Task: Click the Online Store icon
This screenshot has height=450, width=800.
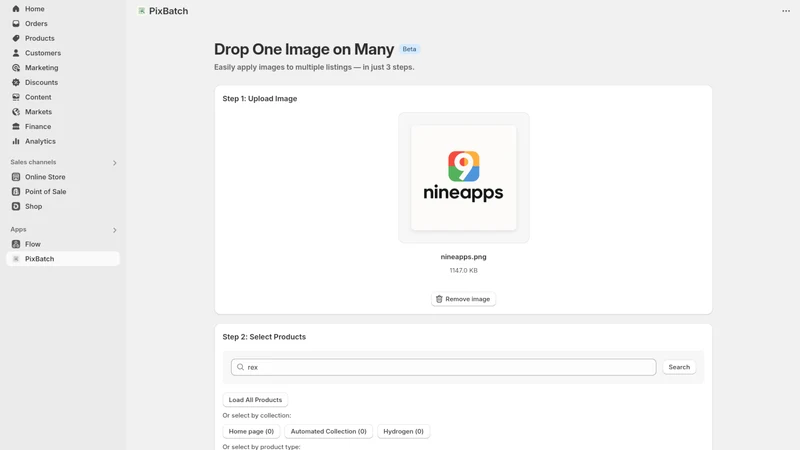Action: tap(16, 177)
